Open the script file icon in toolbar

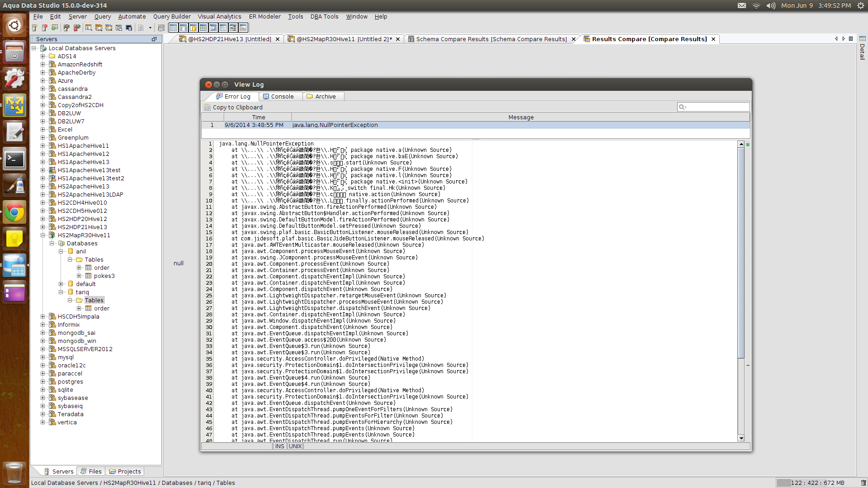pos(160,28)
